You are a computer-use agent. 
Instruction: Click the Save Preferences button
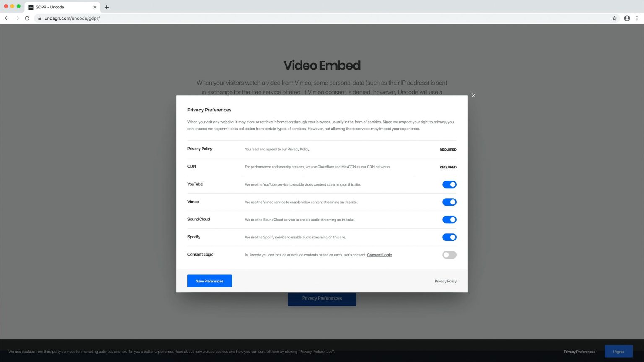210,281
